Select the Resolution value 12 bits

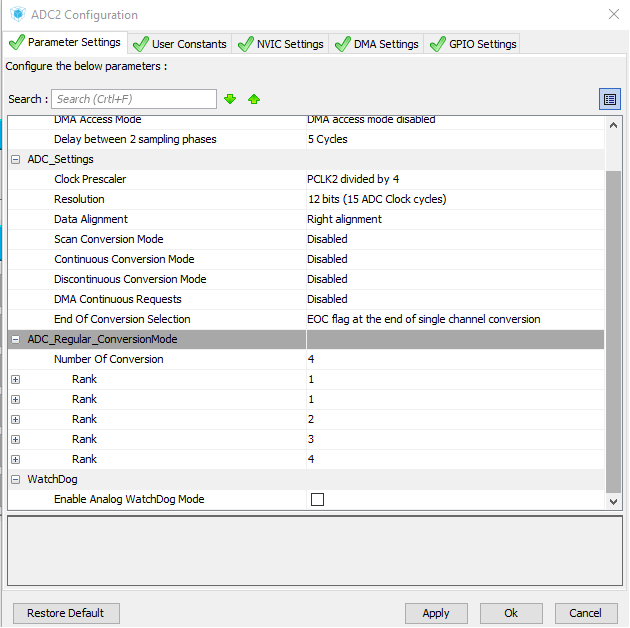pyautogui.click(x=377, y=199)
